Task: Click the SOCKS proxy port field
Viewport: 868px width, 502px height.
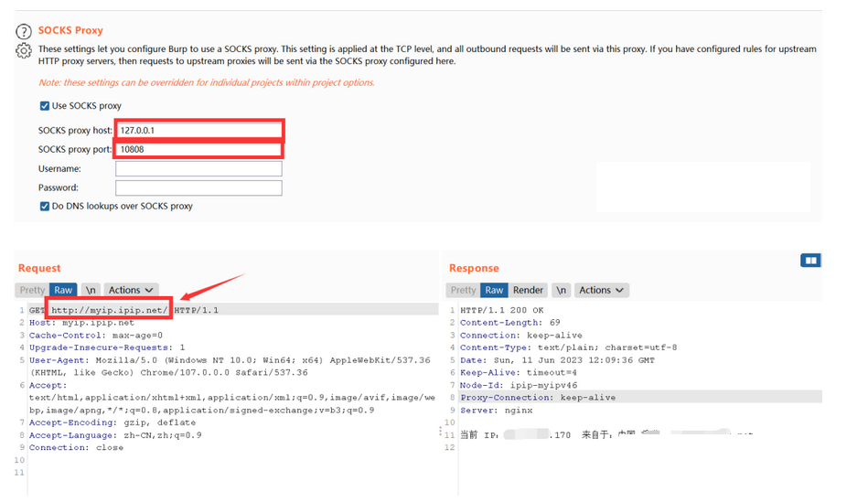Action: 198,149
